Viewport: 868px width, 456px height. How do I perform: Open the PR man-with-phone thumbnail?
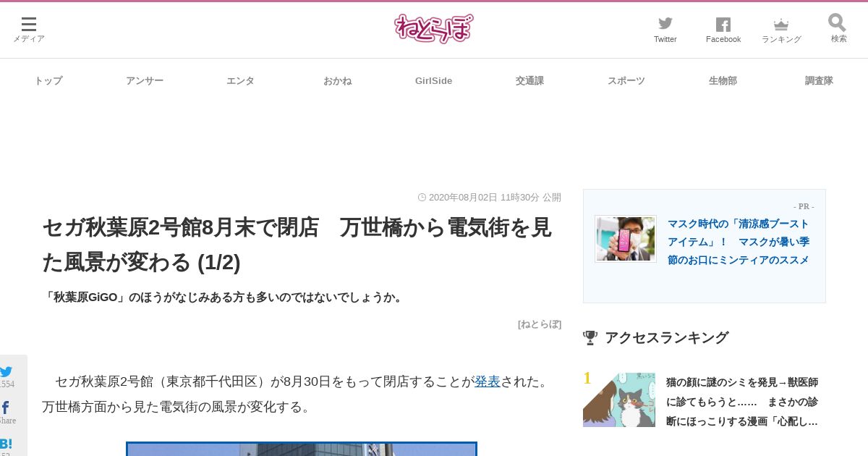[626, 239]
